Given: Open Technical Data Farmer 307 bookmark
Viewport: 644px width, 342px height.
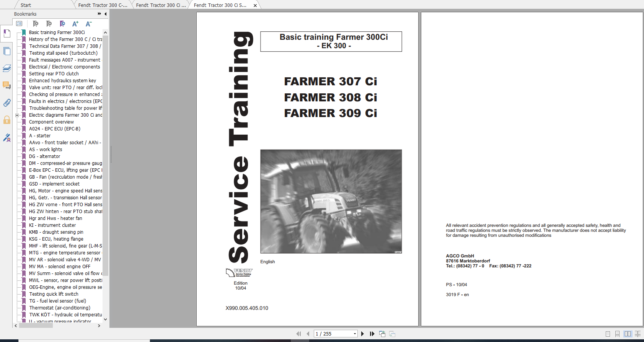Looking at the screenshot, I should tap(65, 46).
